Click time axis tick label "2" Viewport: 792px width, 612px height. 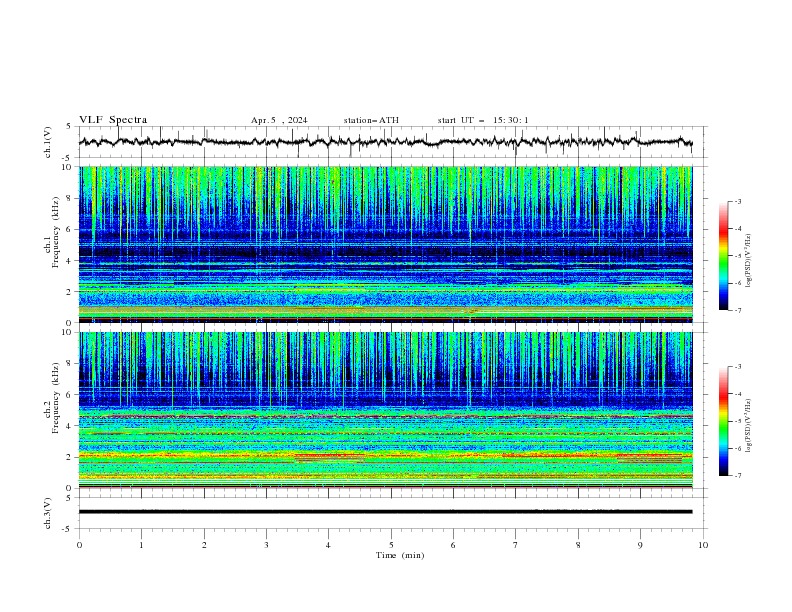[204, 545]
